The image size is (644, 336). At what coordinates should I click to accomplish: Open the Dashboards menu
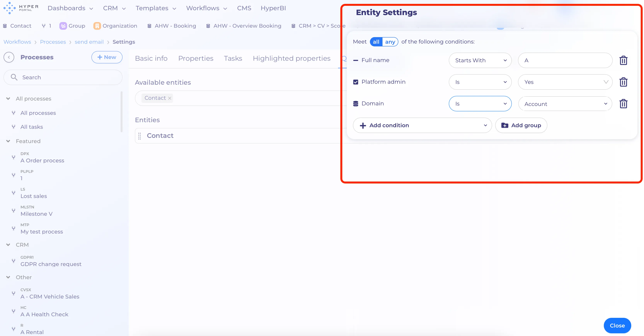[x=70, y=8]
